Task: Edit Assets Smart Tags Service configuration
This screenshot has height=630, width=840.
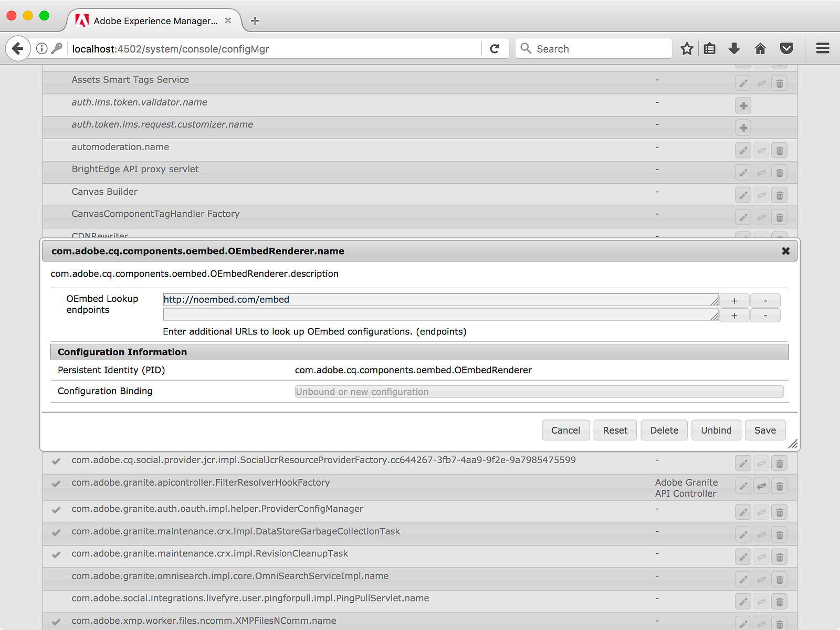Action: (x=743, y=83)
